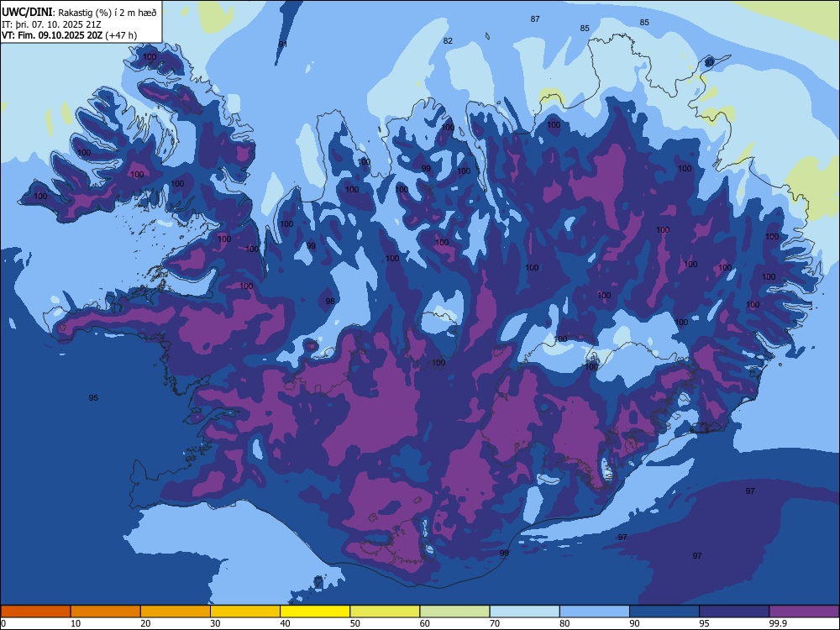Click the legend label 80
Screen dimensions: 840x630
point(564,623)
